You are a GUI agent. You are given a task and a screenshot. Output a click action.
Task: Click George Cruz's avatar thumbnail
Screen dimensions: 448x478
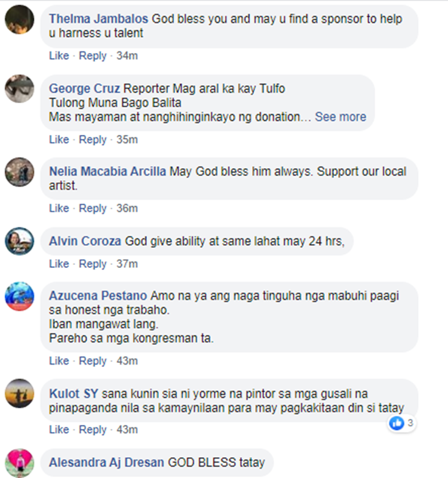[x=20, y=88]
